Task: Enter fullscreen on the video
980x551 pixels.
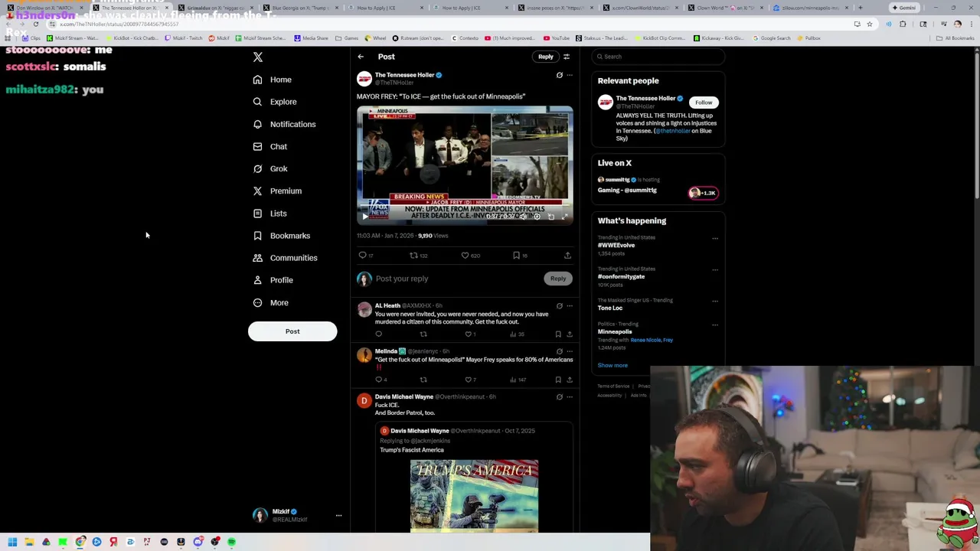Action: pos(565,217)
